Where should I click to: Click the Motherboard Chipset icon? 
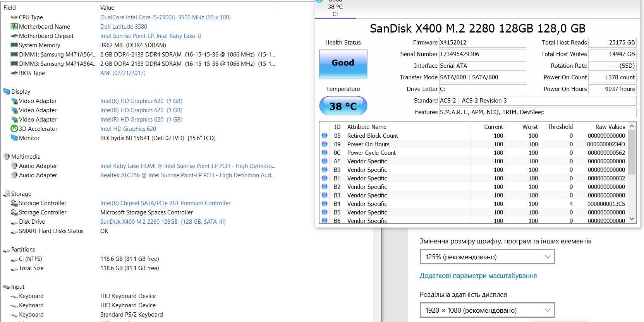pyautogui.click(x=14, y=36)
